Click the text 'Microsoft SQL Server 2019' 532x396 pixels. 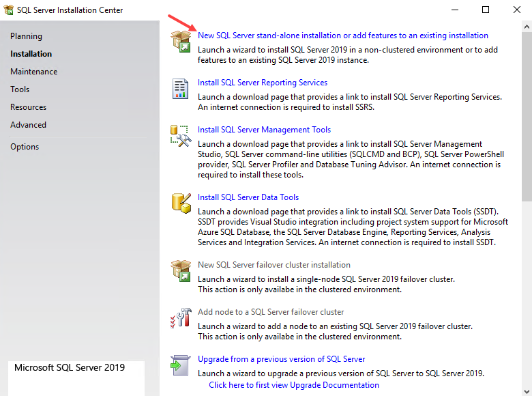(x=70, y=367)
